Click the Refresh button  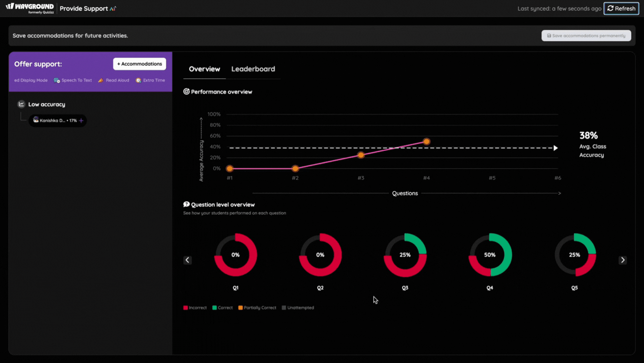(x=621, y=8)
